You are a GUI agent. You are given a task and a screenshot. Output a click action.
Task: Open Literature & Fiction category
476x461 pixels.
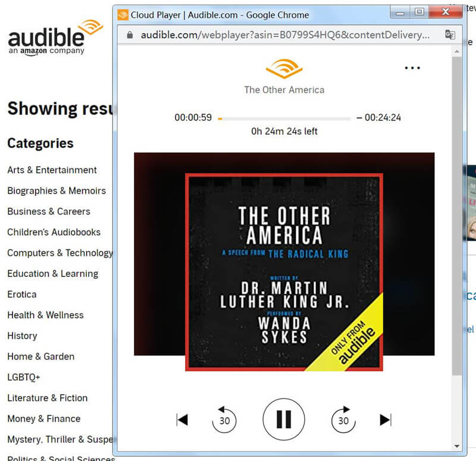pyautogui.click(x=48, y=398)
